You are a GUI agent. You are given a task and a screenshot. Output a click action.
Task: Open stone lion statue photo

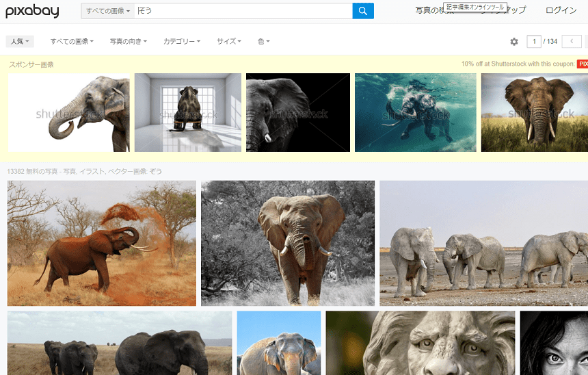coord(420,343)
